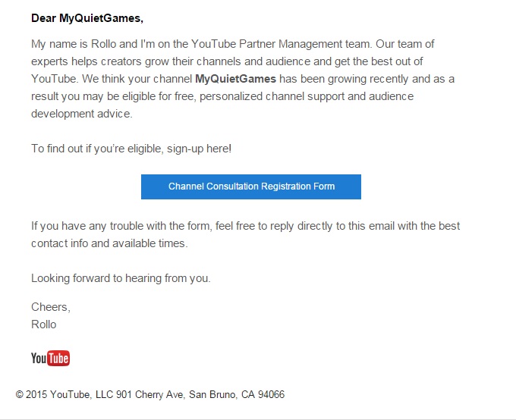
Task: Click the copyright footer with the San Bruno address
Action: click(150, 394)
